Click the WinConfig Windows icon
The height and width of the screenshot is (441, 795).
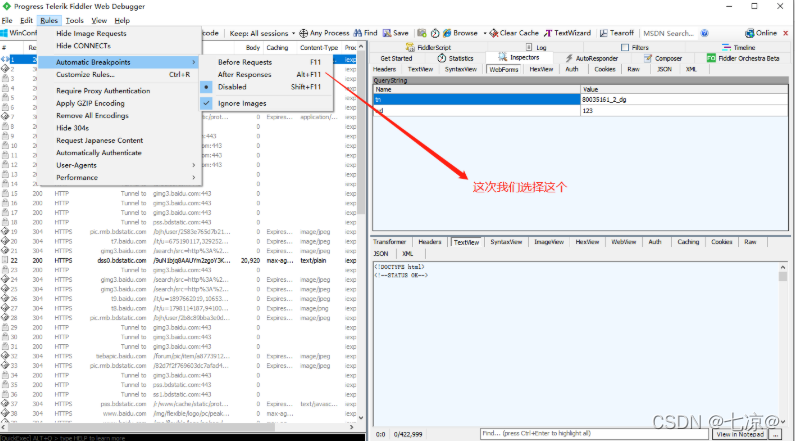4,33
